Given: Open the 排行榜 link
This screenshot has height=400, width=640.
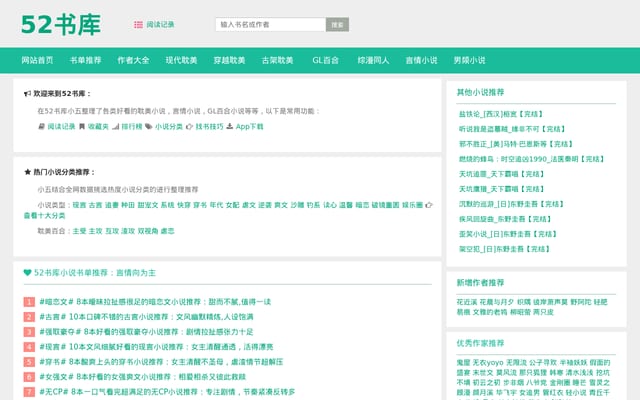Looking at the screenshot, I should (132, 127).
